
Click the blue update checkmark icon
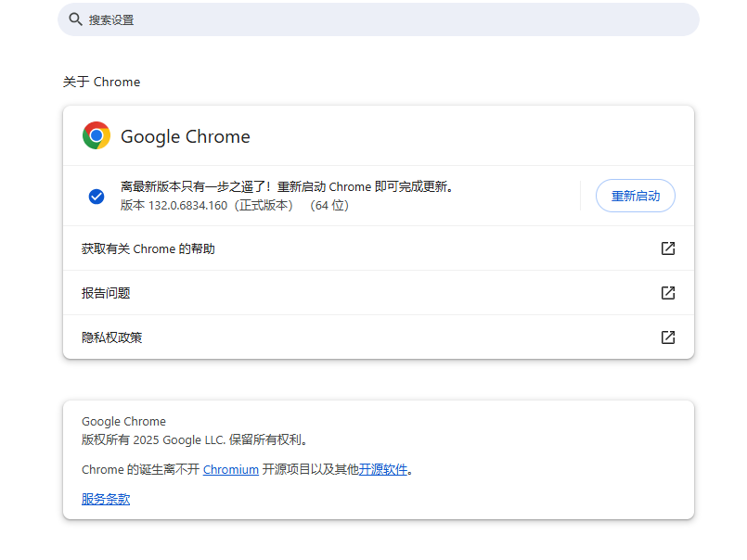[97, 197]
